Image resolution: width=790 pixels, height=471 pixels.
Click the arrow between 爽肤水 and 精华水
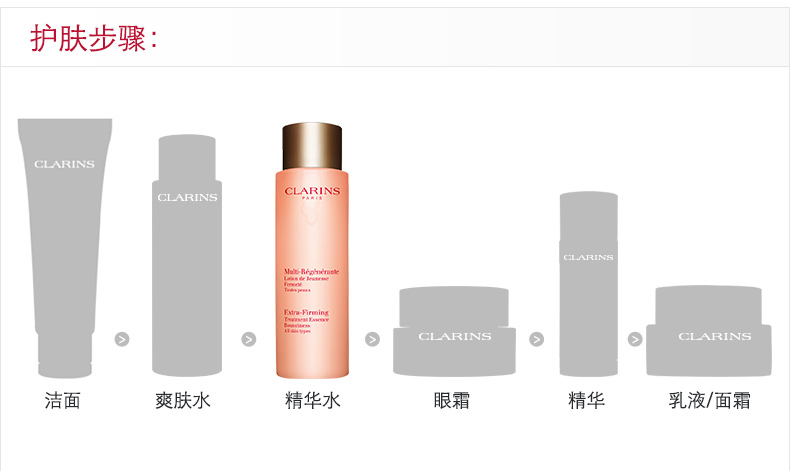tap(248, 339)
